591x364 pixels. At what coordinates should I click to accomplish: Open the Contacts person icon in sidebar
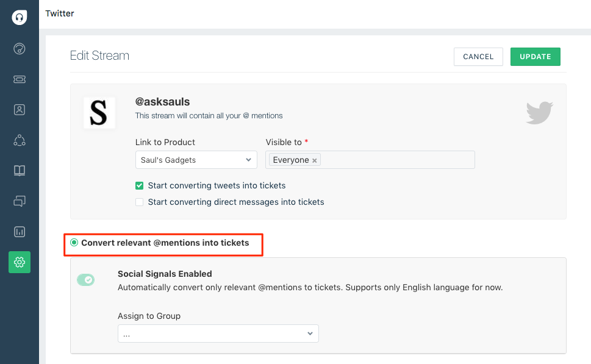[x=20, y=110]
